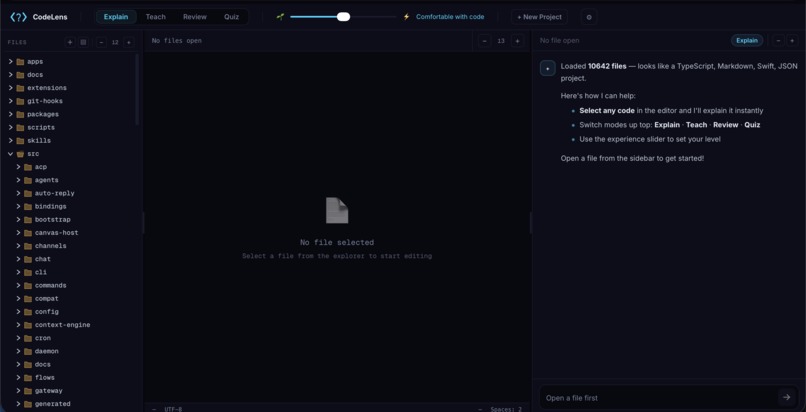Expand the packages folder chevron

click(10, 114)
